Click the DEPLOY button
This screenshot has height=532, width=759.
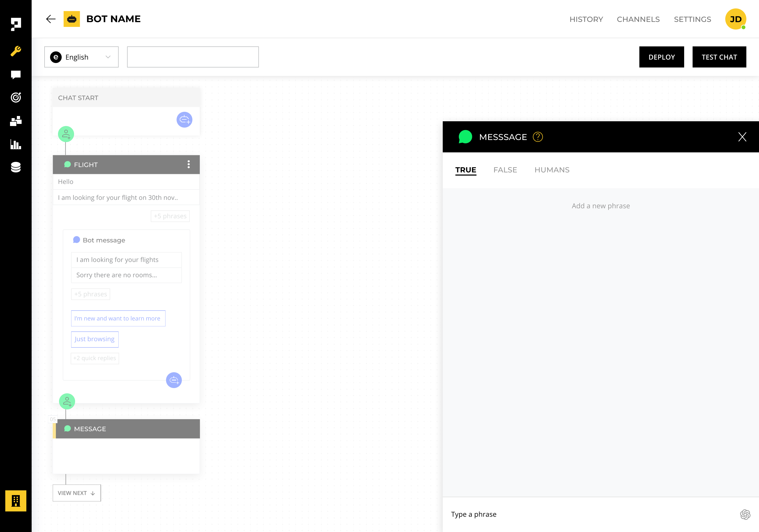661,56
